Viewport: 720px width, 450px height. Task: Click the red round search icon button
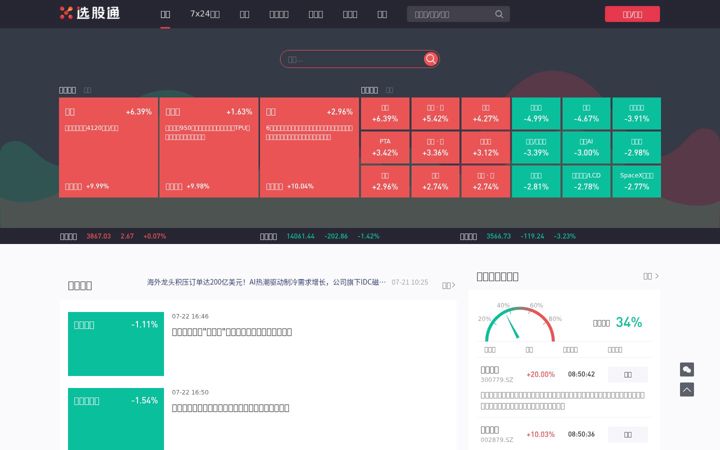click(430, 59)
